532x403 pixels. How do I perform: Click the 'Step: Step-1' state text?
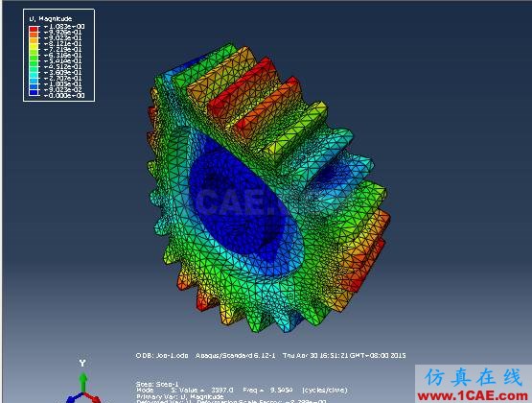point(157,384)
